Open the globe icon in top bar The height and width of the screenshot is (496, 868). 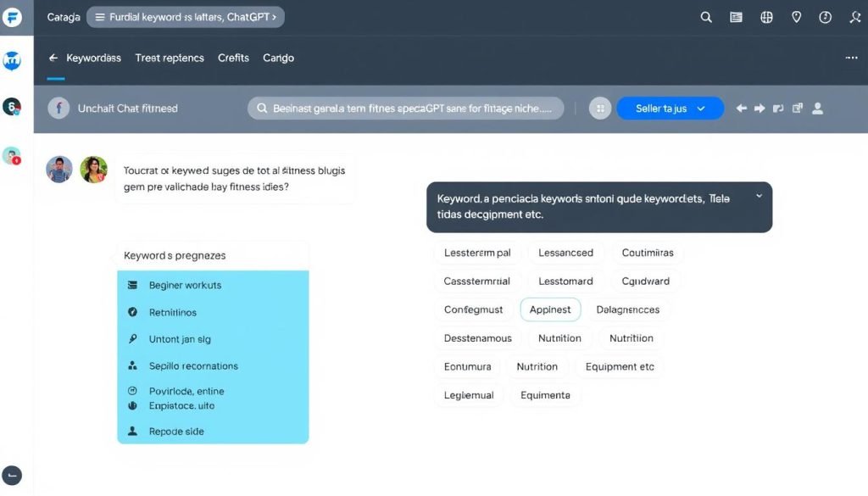coord(767,17)
